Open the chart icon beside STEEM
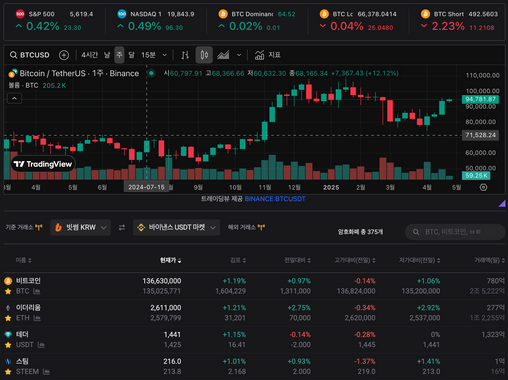The width and height of the screenshot is (508, 380). pyautogui.click(x=46, y=372)
